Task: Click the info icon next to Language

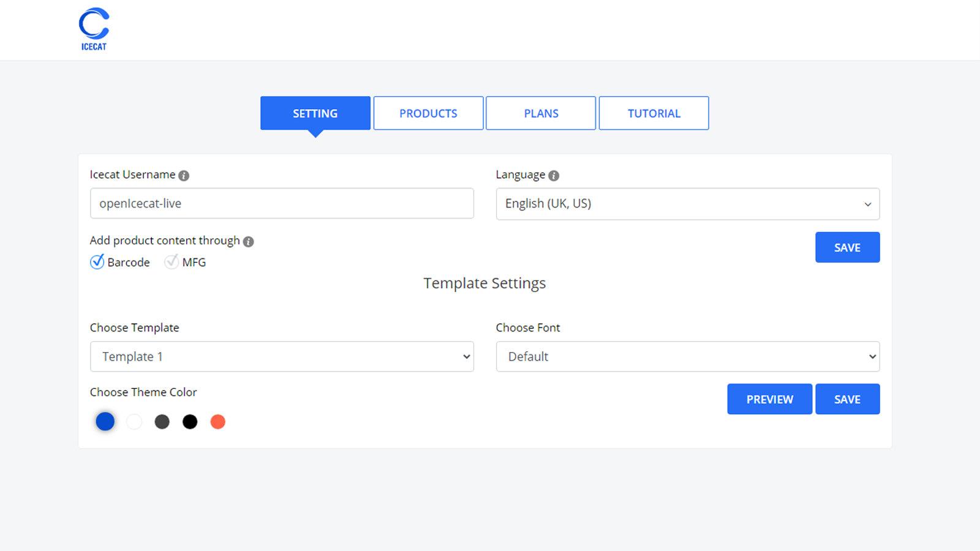Action: [x=554, y=176]
